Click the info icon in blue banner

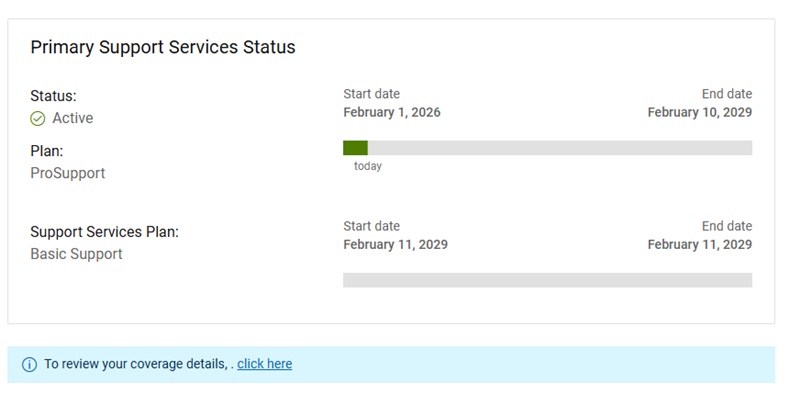29,365
